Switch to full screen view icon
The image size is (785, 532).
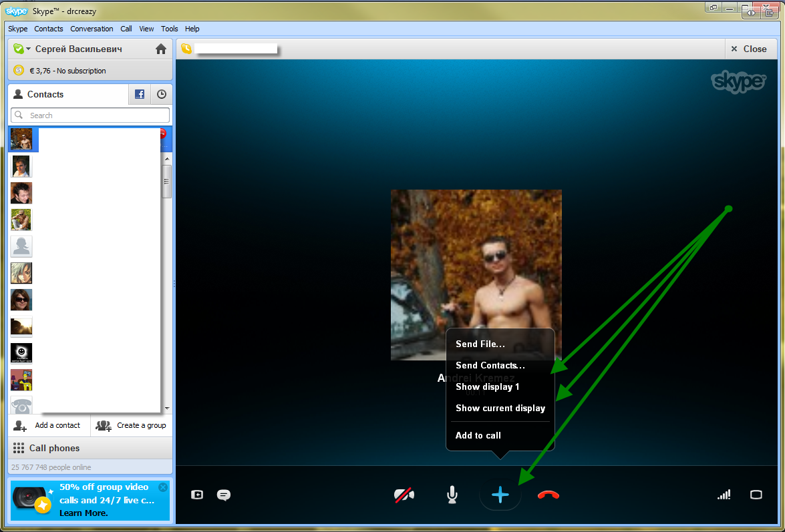(756, 495)
